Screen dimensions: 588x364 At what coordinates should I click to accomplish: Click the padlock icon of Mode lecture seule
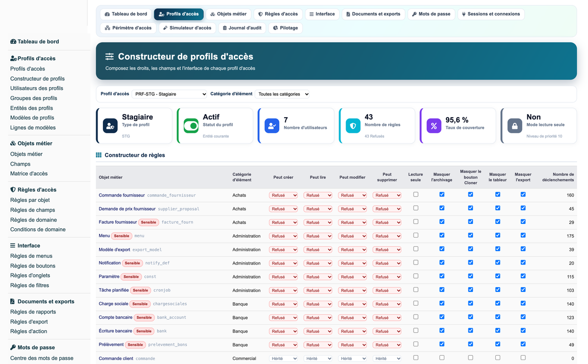514,126
